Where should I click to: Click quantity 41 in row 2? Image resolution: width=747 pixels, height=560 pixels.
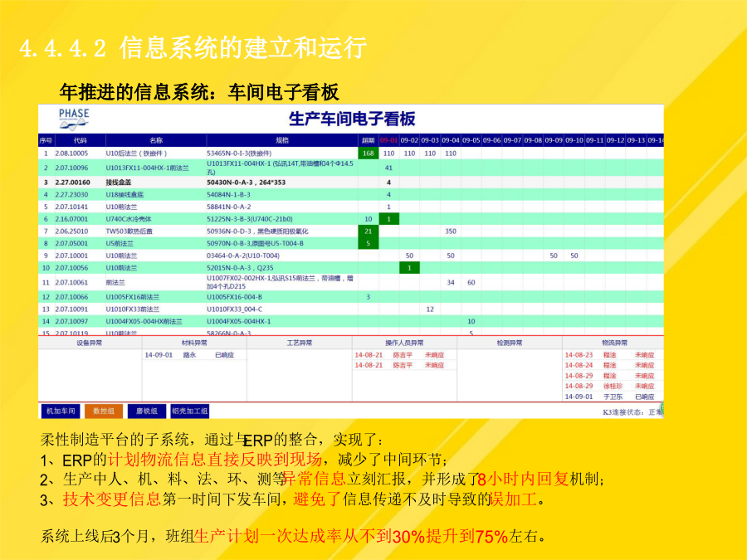click(388, 168)
